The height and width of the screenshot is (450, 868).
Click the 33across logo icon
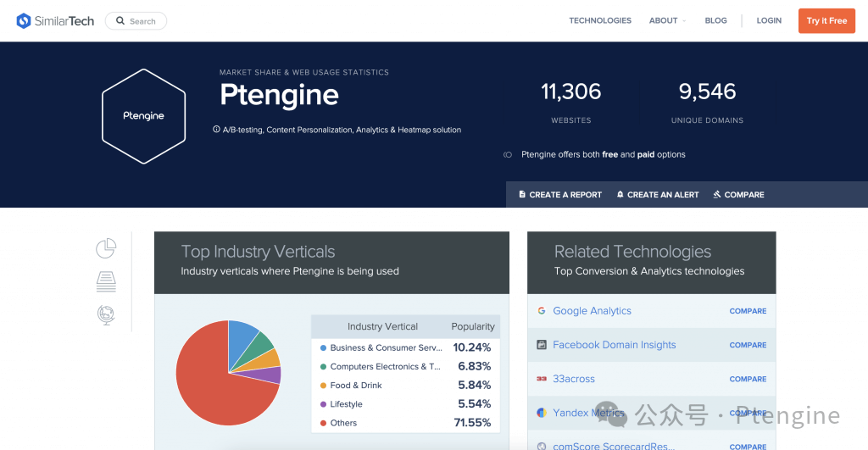click(x=541, y=379)
